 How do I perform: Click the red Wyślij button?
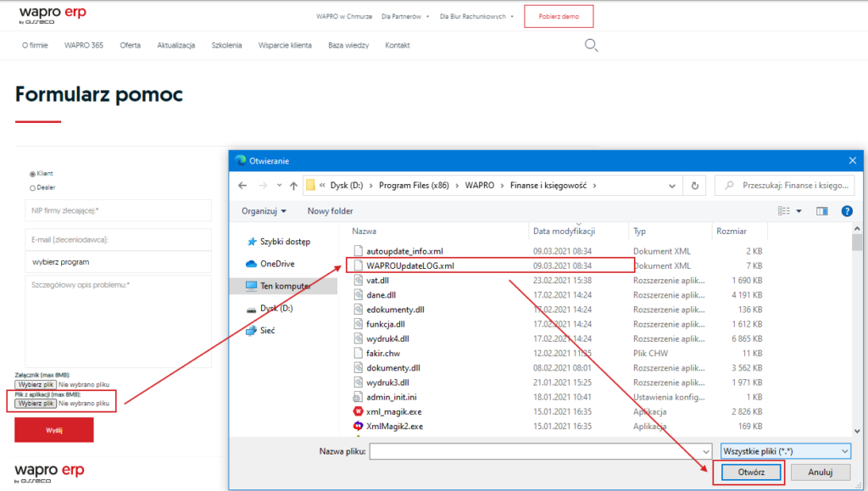pos(54,430)
